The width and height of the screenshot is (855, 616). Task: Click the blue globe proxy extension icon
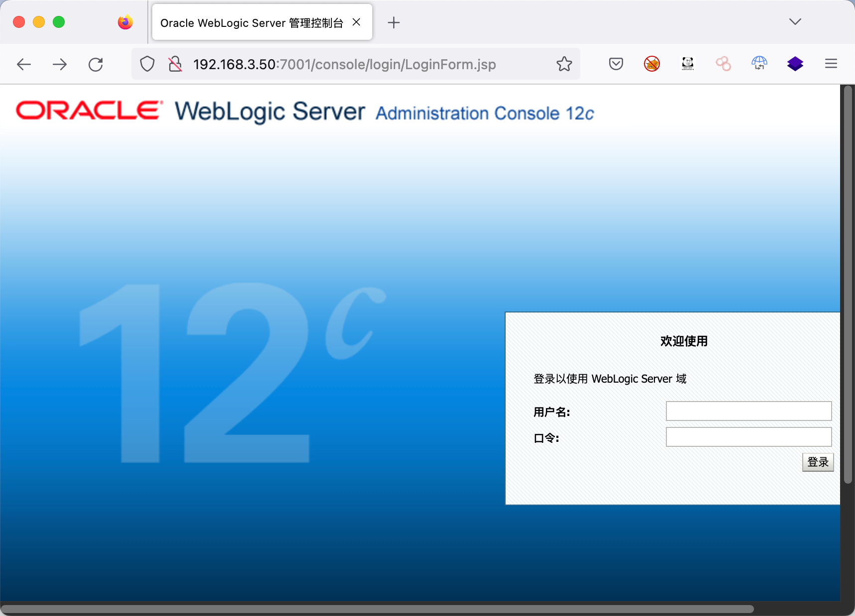[x=759, y=64]
